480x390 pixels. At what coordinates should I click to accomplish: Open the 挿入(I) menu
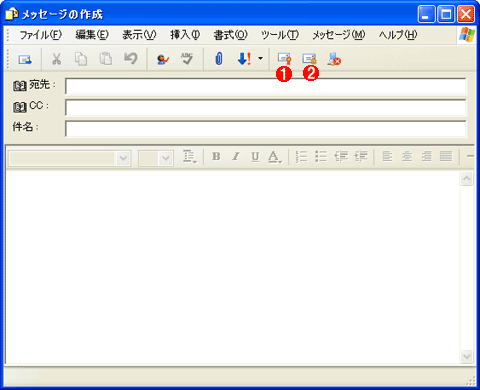coord(185,35)
